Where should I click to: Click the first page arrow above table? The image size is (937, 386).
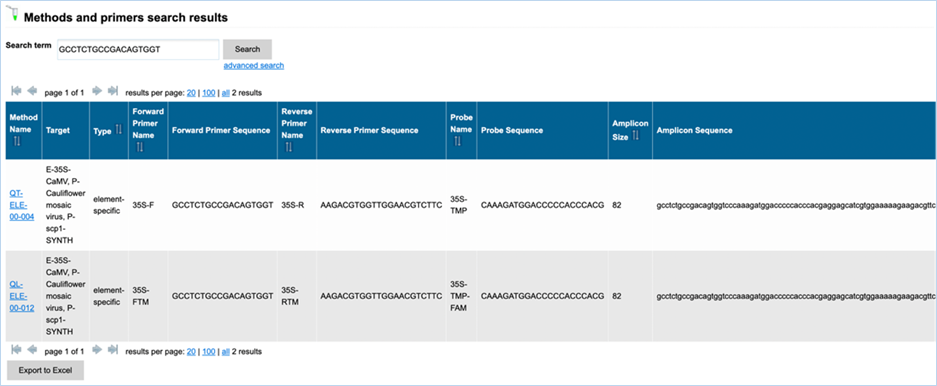17,91
